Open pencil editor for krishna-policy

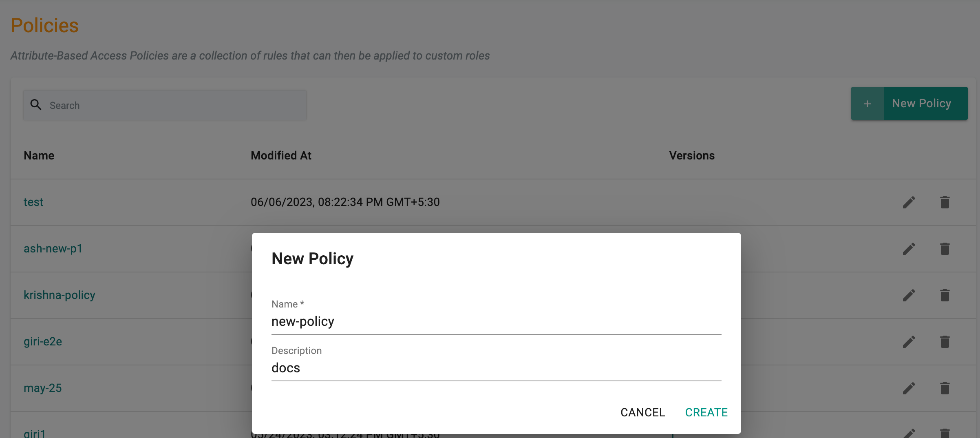tap(909, 295)
